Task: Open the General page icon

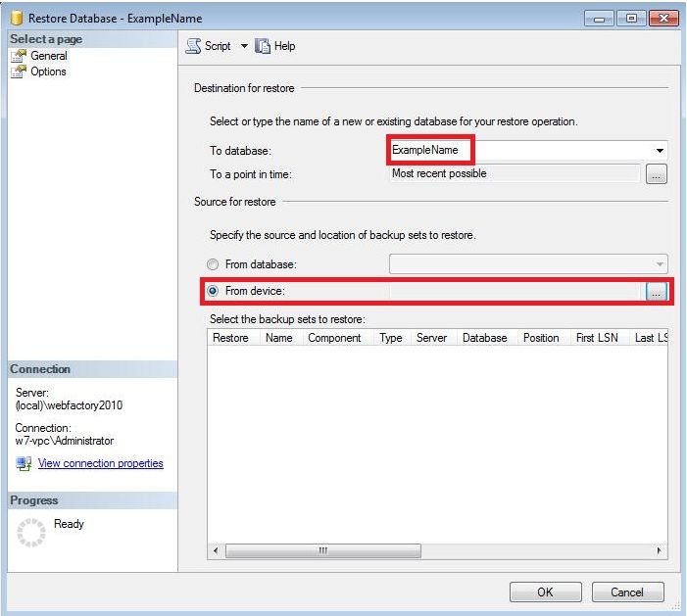Action: coord(19,56)
